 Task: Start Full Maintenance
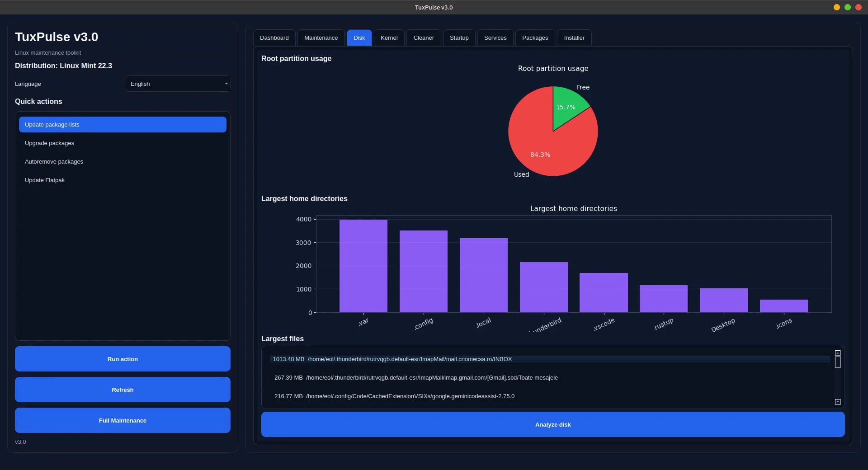[x=123, y=420]
